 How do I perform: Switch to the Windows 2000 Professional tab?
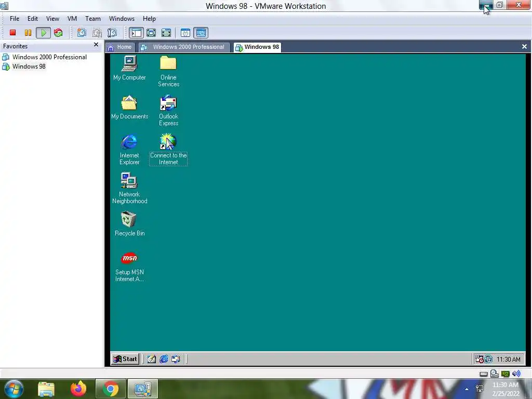pos(183,47)
